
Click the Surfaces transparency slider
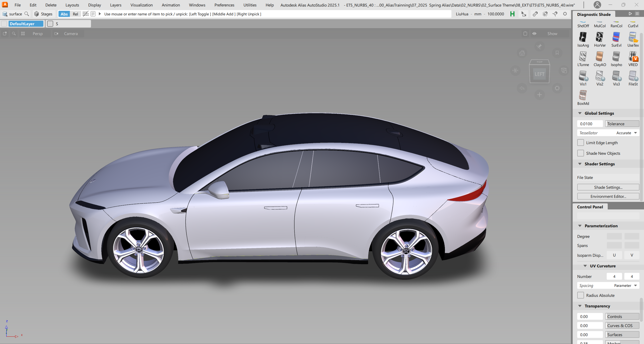tap(622, 335)
